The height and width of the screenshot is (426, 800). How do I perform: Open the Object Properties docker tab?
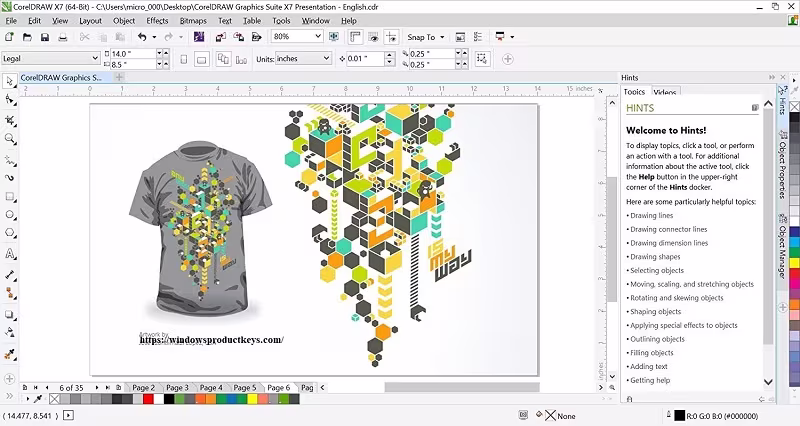782,165
